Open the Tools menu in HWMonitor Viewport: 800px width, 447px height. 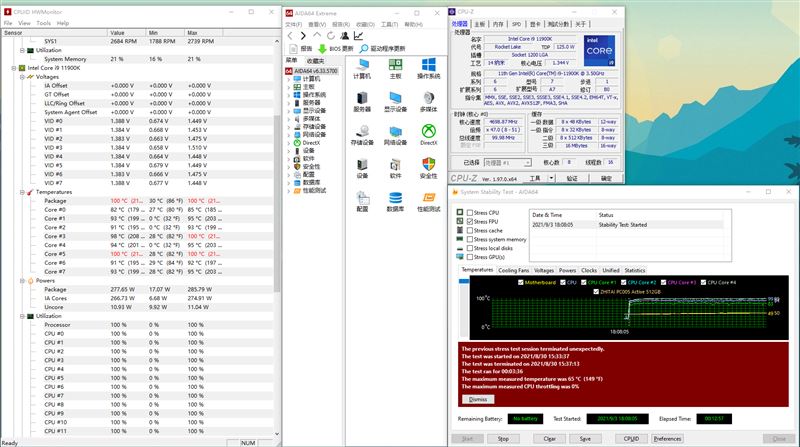[43, 23]
